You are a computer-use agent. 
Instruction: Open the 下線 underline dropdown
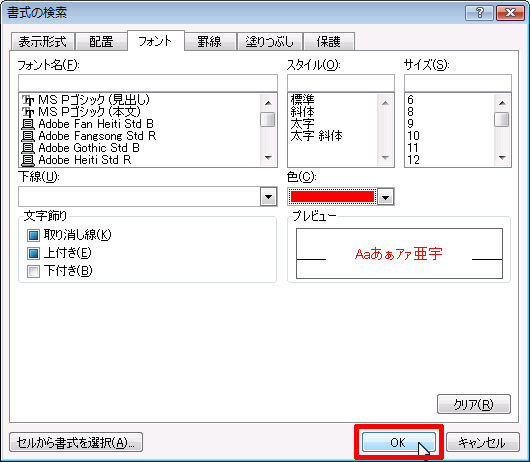[x=269, y=197]
